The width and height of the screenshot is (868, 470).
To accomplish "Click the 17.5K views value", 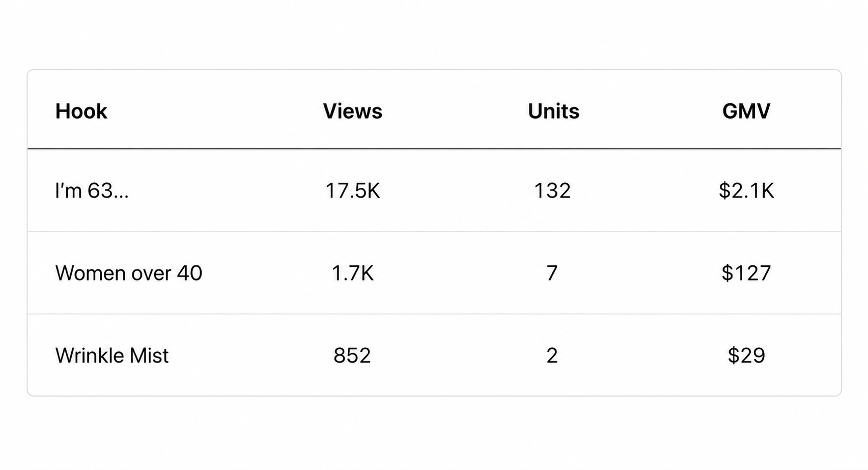I will click(x=352, y=190).
